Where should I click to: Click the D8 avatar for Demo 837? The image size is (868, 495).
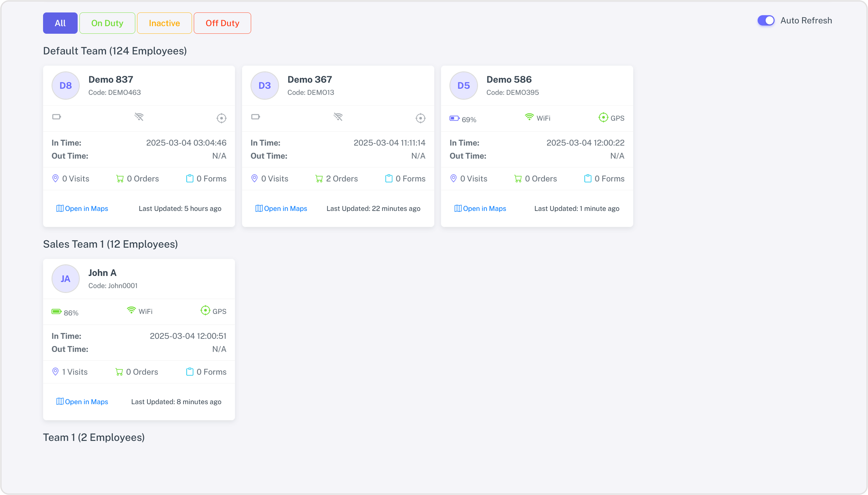(66, 85)
